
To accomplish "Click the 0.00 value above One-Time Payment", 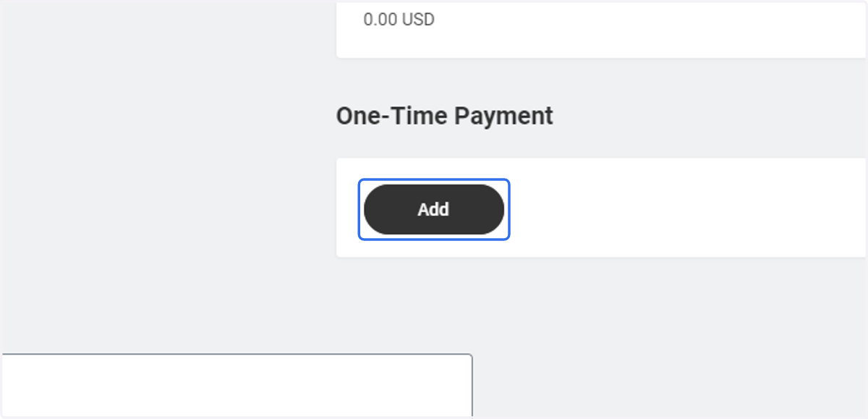I will (380, 20).
